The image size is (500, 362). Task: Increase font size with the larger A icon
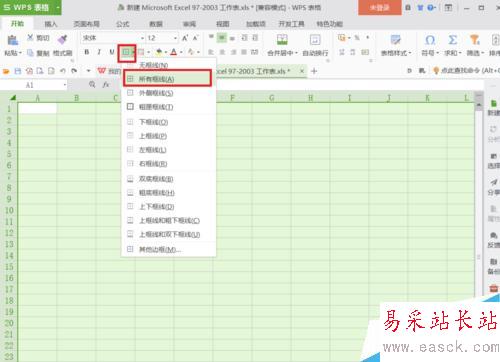coord(185,38)
